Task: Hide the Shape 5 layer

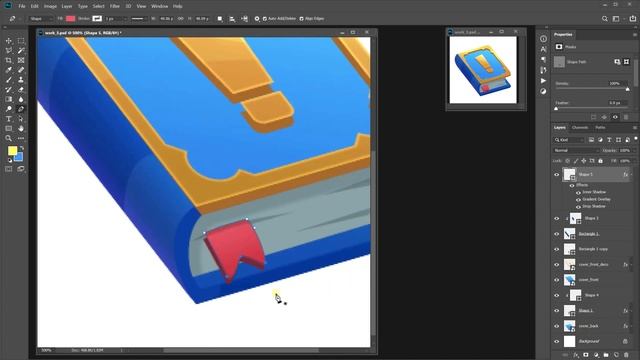Action: (x=556, y=175)
